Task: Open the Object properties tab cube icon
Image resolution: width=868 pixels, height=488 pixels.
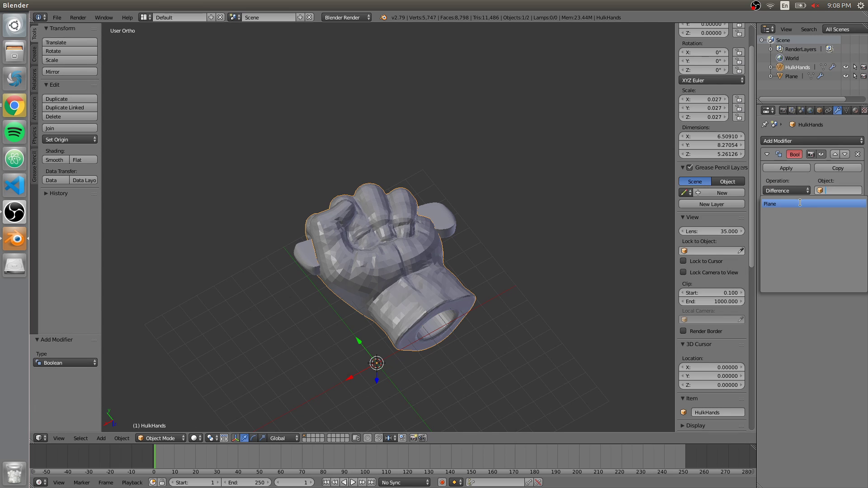Action: pos(819,110)
